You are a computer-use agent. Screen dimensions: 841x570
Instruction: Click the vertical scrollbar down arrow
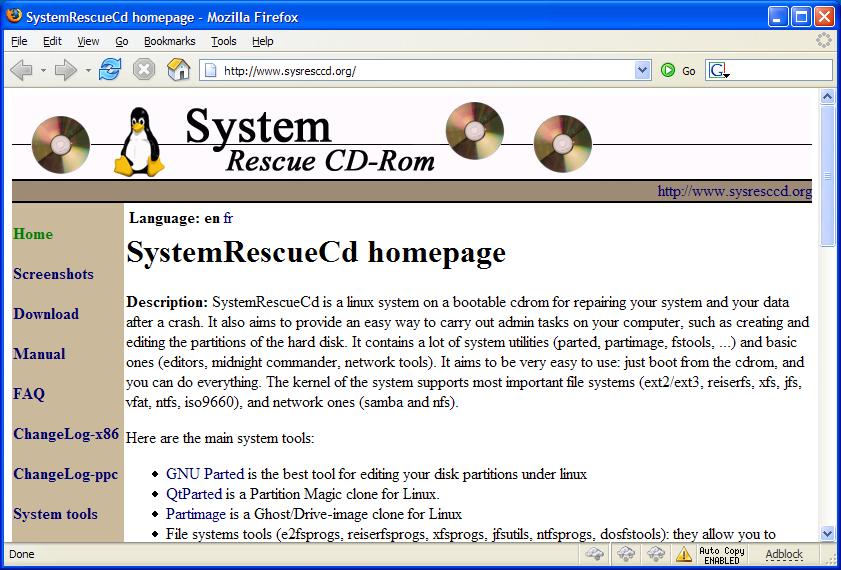(x=827, y=533)
